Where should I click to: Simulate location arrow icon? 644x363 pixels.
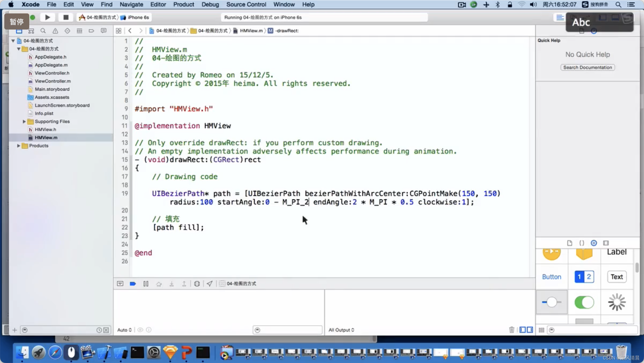click(x=210, y=284)
